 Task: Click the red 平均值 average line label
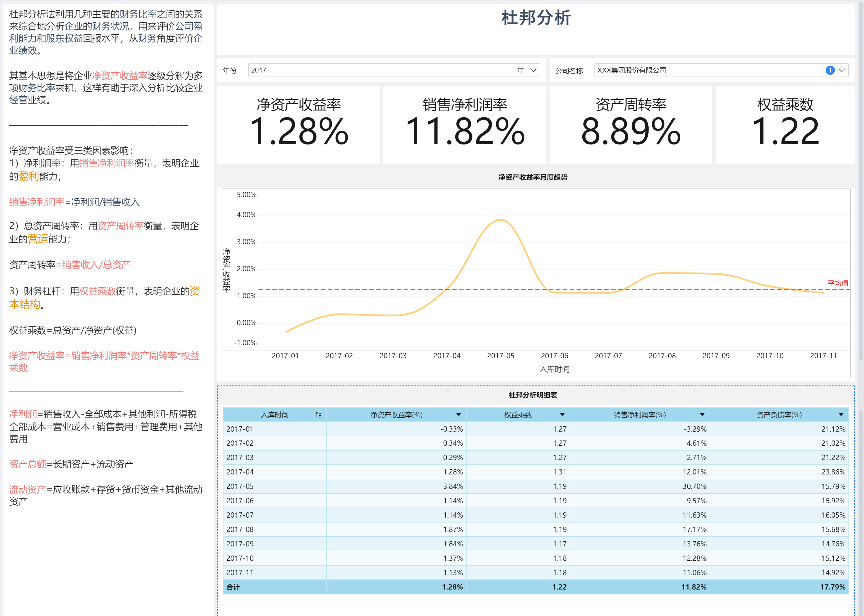(x=838, y=283)
